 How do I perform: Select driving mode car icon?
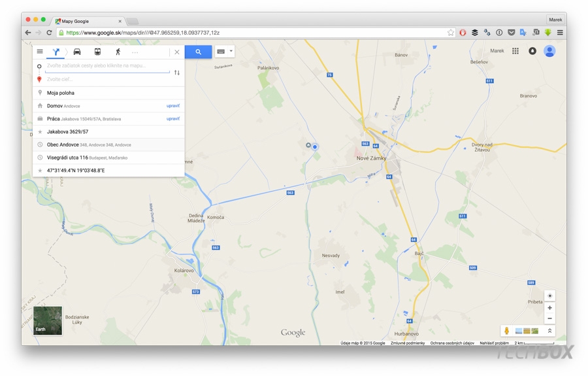point(77,52)
